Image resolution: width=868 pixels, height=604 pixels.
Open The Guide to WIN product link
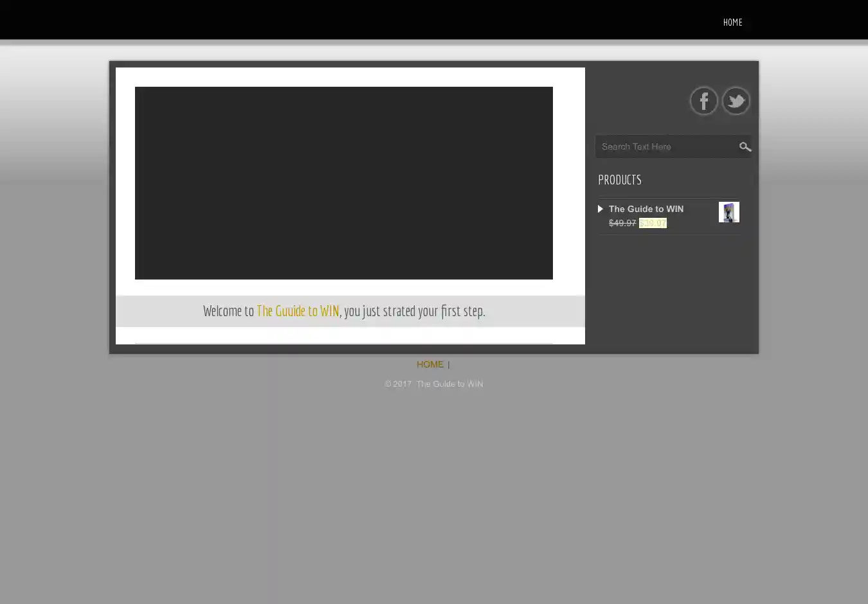click(646, 209)
